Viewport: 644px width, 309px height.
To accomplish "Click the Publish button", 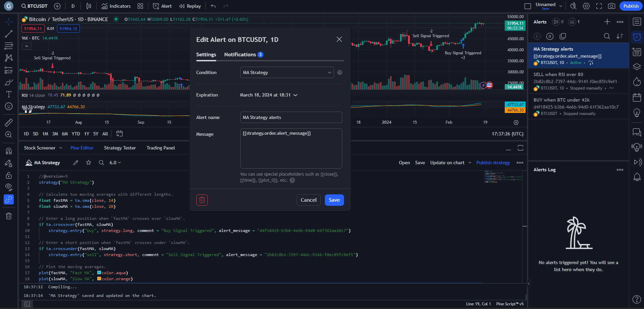I will point(631,6).
